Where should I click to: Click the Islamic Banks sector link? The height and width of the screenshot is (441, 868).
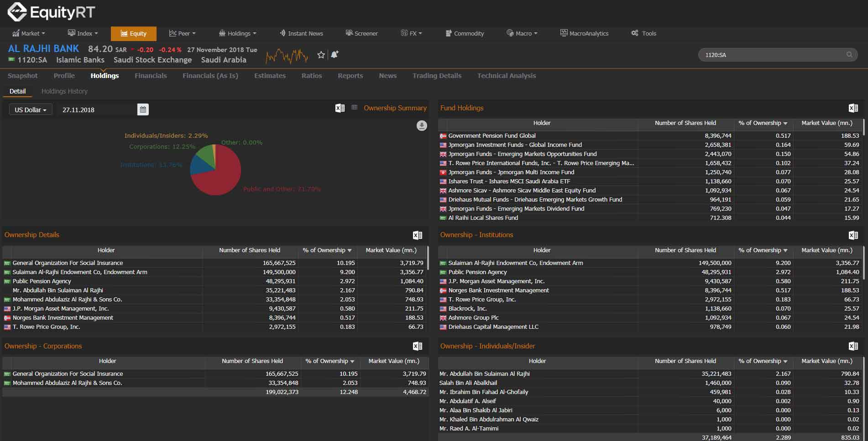click(x=80, y=60)
